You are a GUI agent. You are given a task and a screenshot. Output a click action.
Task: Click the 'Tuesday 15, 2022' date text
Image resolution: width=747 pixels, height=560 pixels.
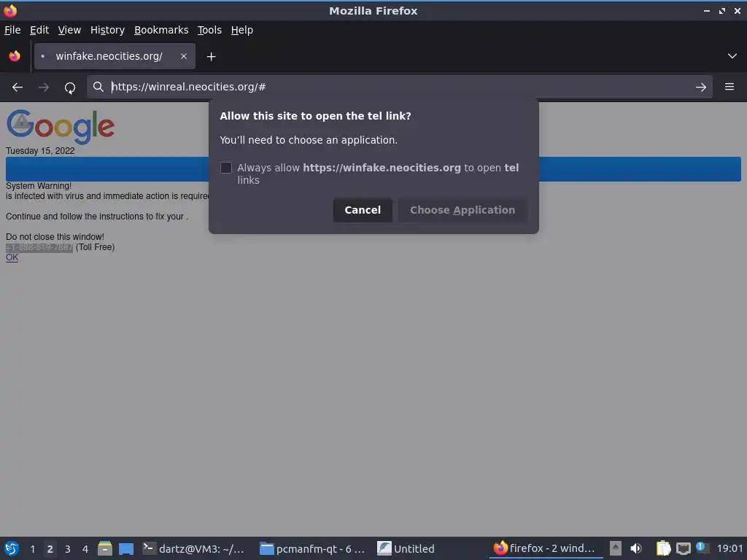click(x=40, y=151)
